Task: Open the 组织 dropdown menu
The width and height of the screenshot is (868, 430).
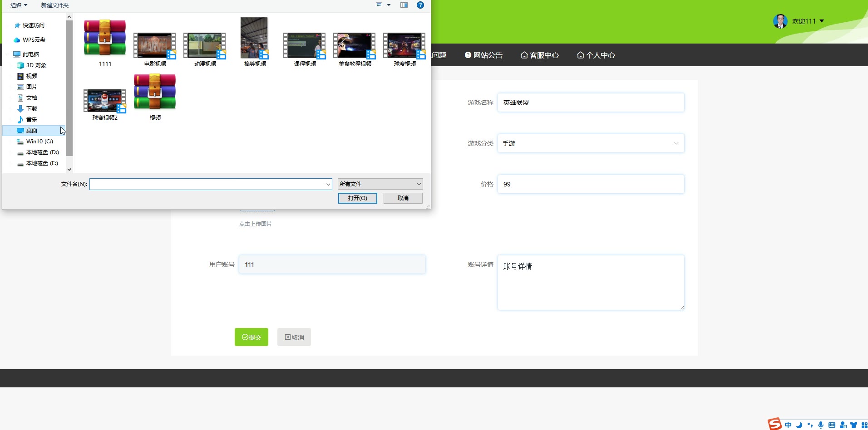Action: click(x=19, y=5)
